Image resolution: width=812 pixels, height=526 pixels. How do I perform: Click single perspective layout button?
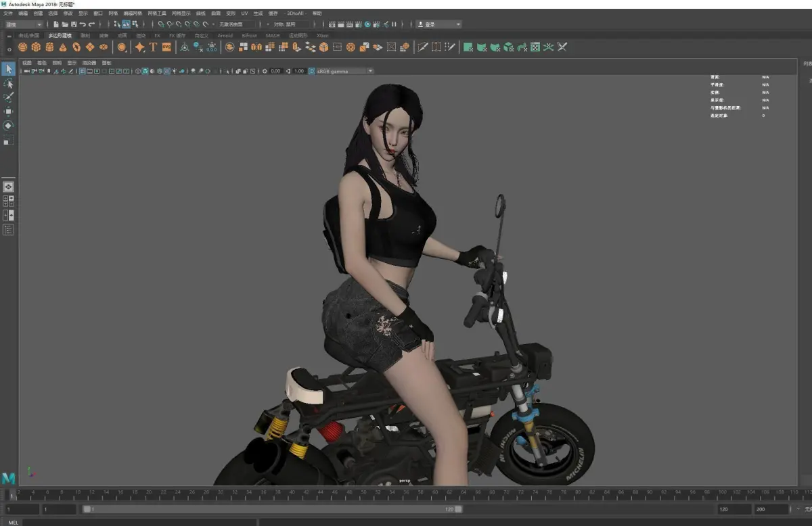click(x=8, y=187)
